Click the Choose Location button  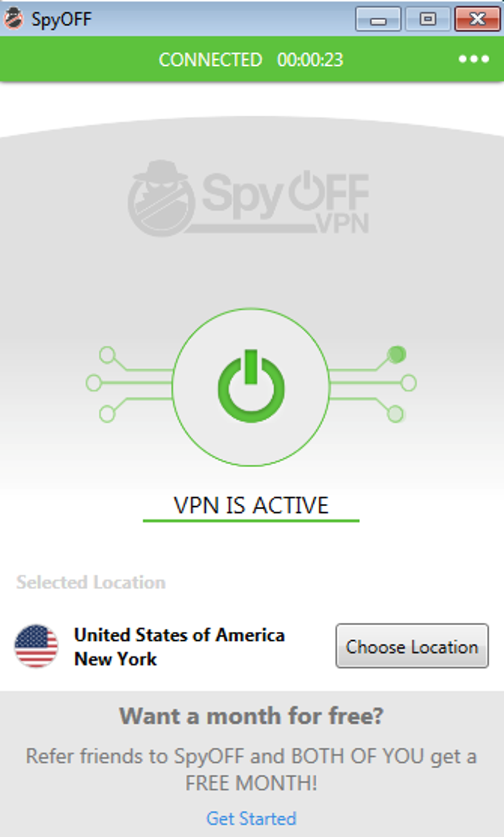pyautogui.click(x=412, y=646)
